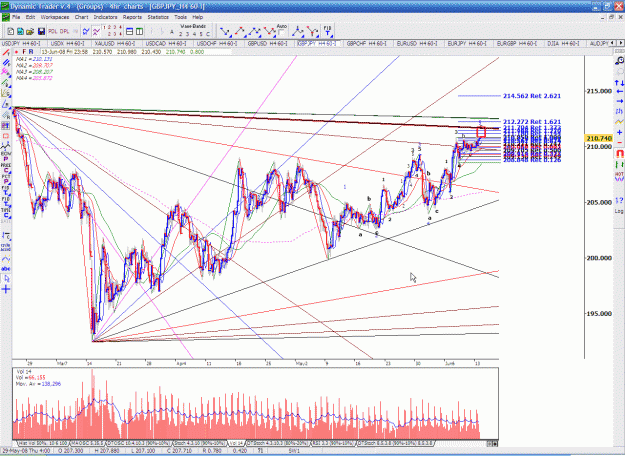Click the HOT wave icon on right sidebar
The height and width of the screenshot is (456, 625).
(619, 177)
